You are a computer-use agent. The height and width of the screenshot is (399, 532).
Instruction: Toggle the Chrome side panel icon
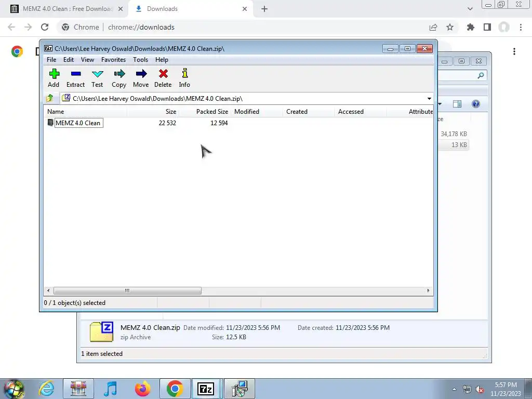click(x=487, y=27)
